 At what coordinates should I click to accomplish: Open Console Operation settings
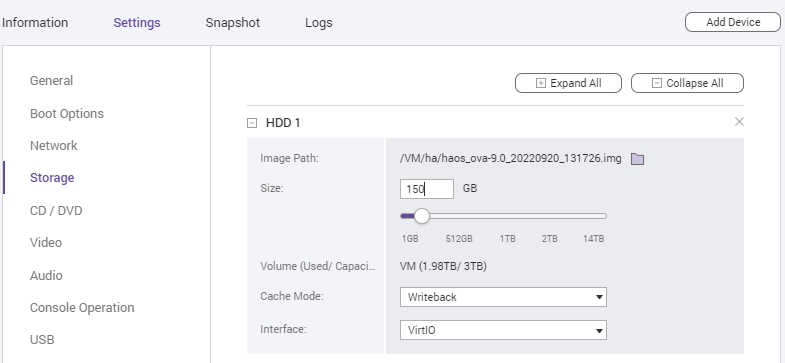[82, 307]
